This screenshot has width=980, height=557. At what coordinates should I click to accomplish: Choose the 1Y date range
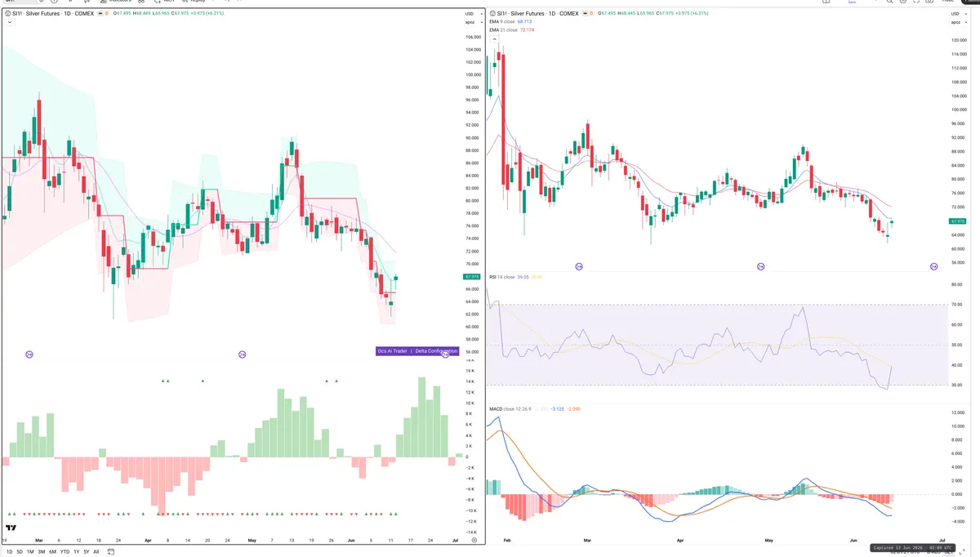pyautogui.click(x=77, y=552)
